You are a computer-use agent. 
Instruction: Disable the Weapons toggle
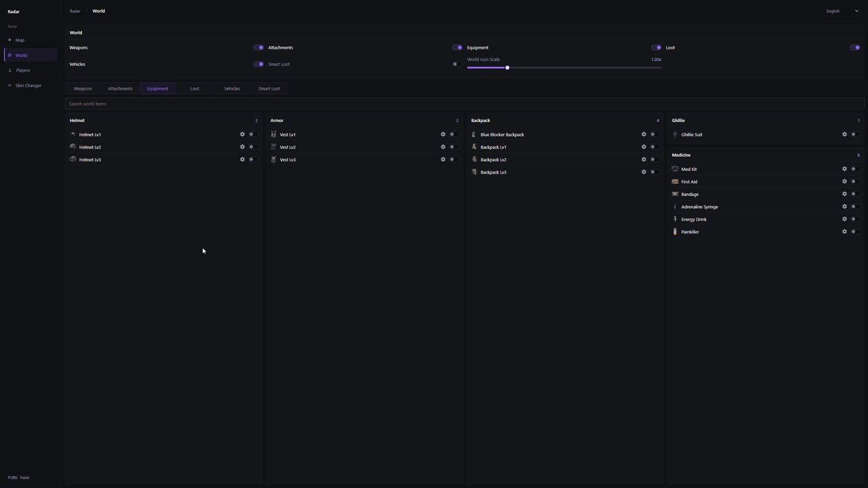click(258, 47)
